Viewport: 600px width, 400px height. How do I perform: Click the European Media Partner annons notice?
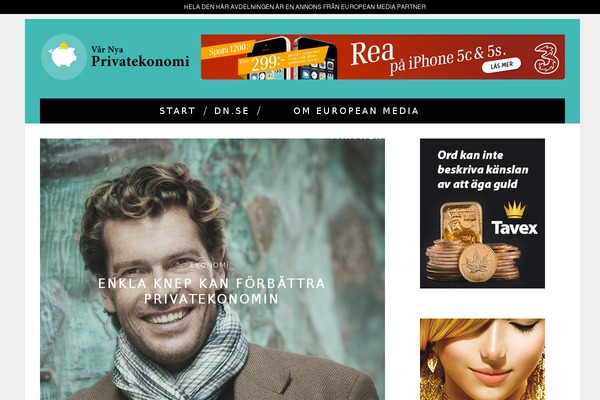tap(305, 7)
